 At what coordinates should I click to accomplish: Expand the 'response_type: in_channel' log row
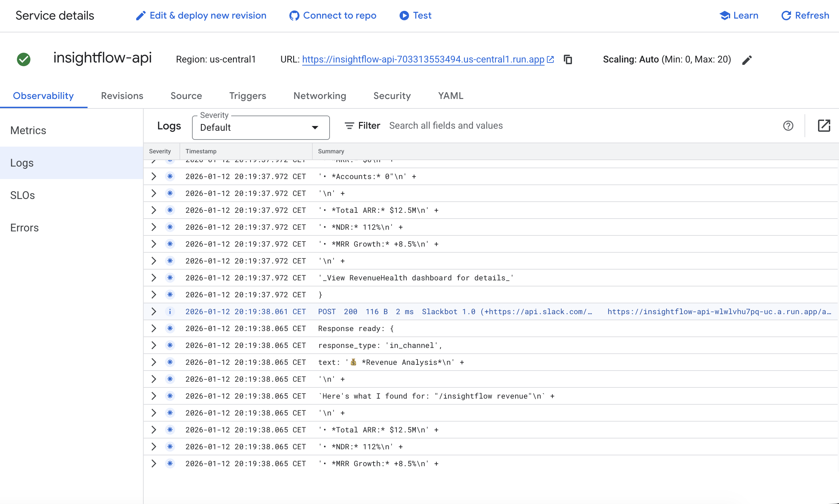pyautogui.click(x=153, y=345)
